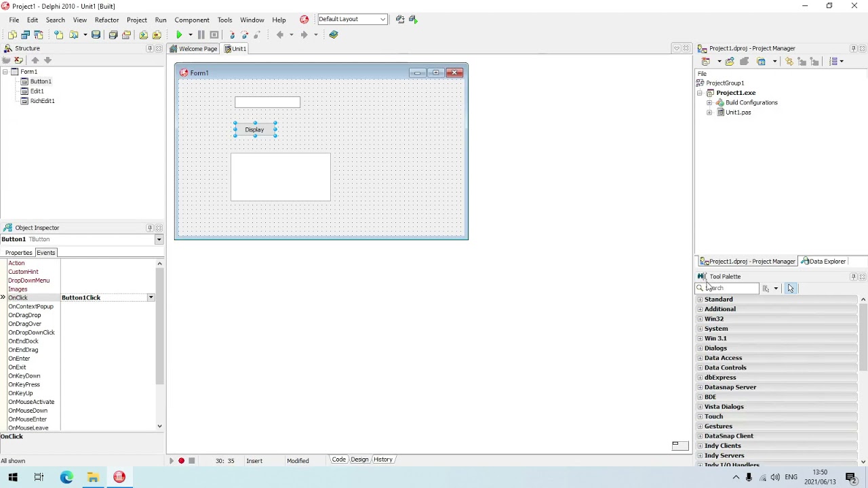Open Microsoft Edge from the taskbar
Screen dimensions: 868x488
66,477
